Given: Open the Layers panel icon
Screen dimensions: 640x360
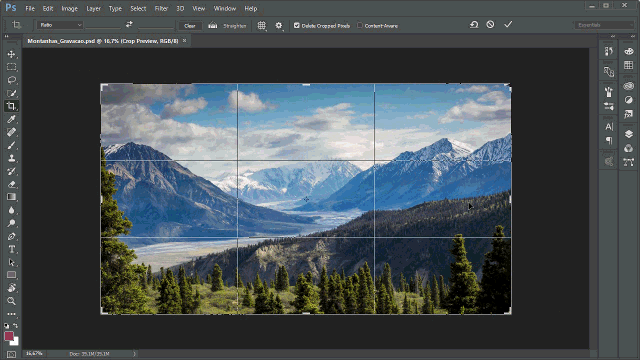Looking at the screenshot, I should [x=629, y=134].
